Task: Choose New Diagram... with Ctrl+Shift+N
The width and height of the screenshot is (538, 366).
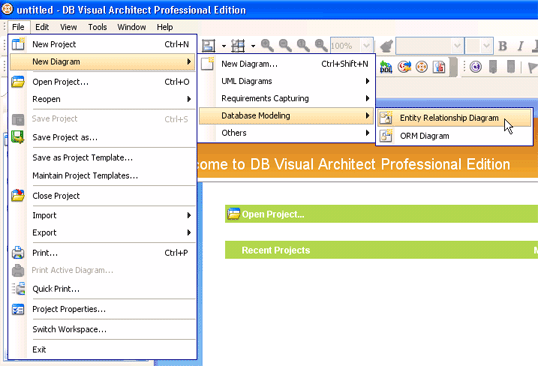Action: tap(286, 64)
